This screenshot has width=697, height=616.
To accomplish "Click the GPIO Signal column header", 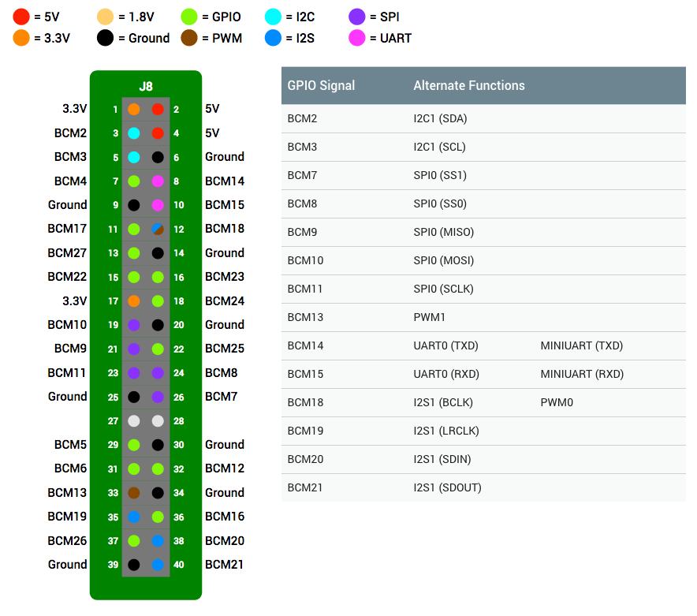I will [321, 85].
